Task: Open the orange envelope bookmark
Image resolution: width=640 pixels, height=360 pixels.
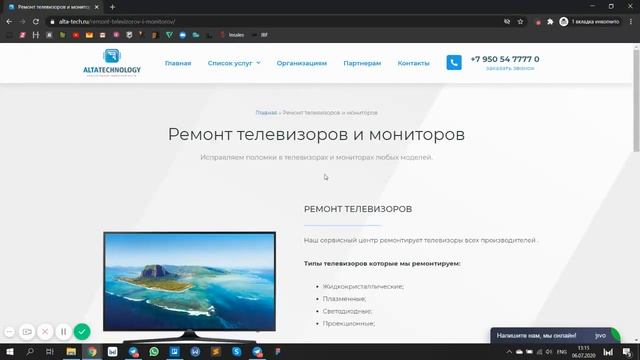Action: pyautogui.click(x=89, y=35)
